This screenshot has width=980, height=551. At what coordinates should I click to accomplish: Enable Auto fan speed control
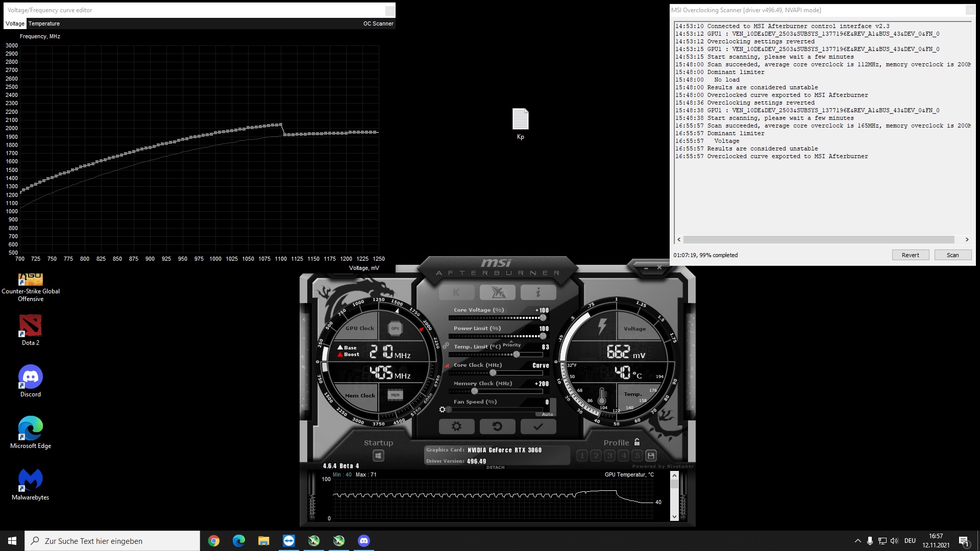click(x=548, y=414)
